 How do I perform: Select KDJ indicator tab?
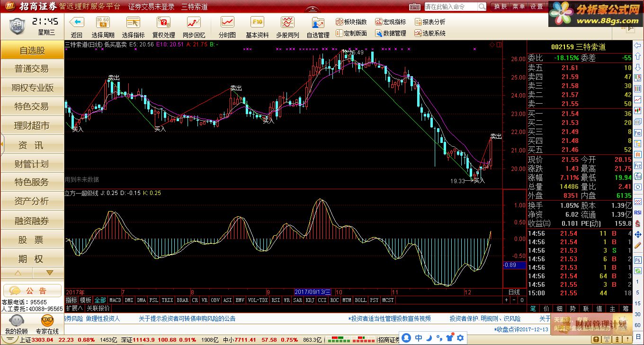click(310, 300)
